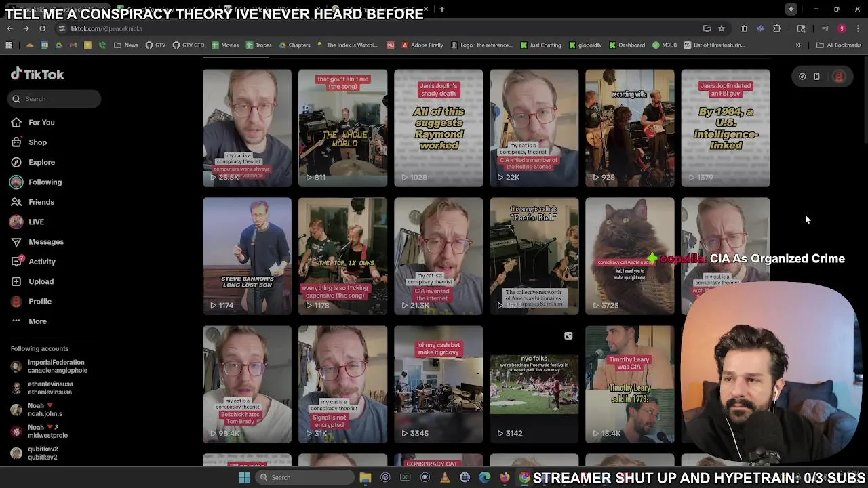Click the TikTok search field

(x=55, y=99)
